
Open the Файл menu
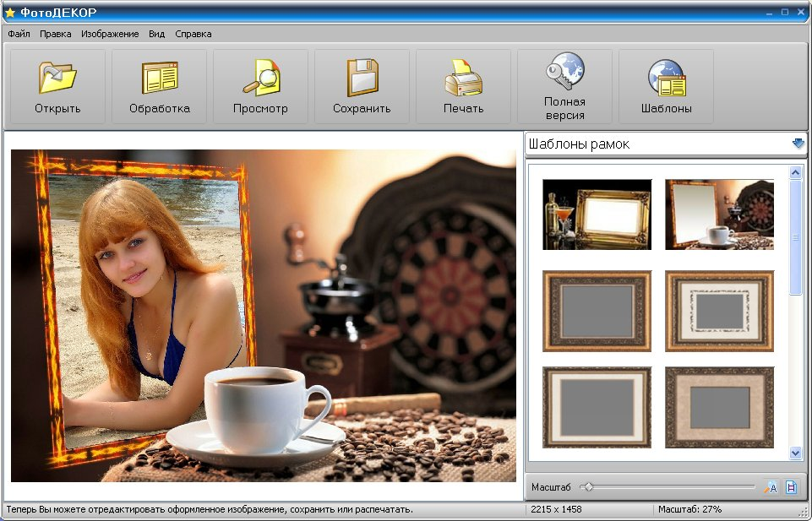pyautogui.click(x=19, y=34)
